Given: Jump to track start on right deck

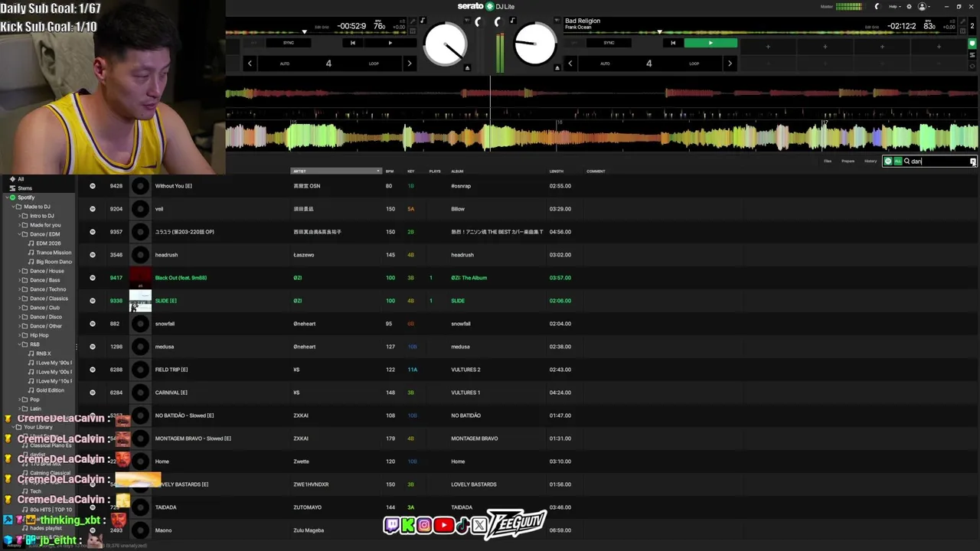Looking at the screenshot, I should tap(673, 43).
